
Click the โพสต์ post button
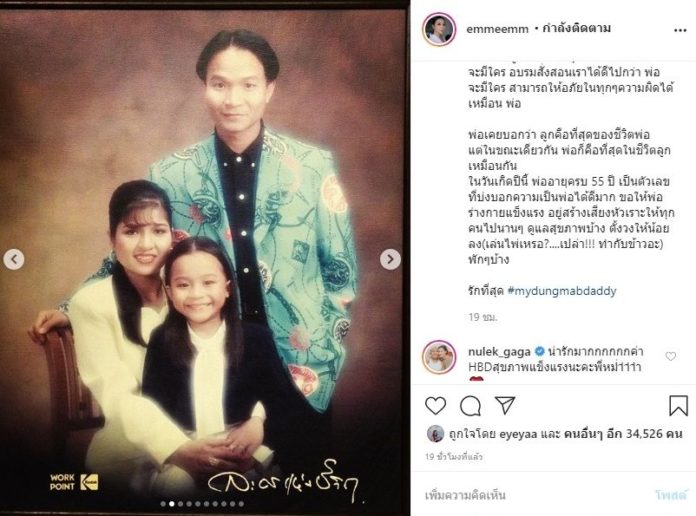[x=671, y=495]
